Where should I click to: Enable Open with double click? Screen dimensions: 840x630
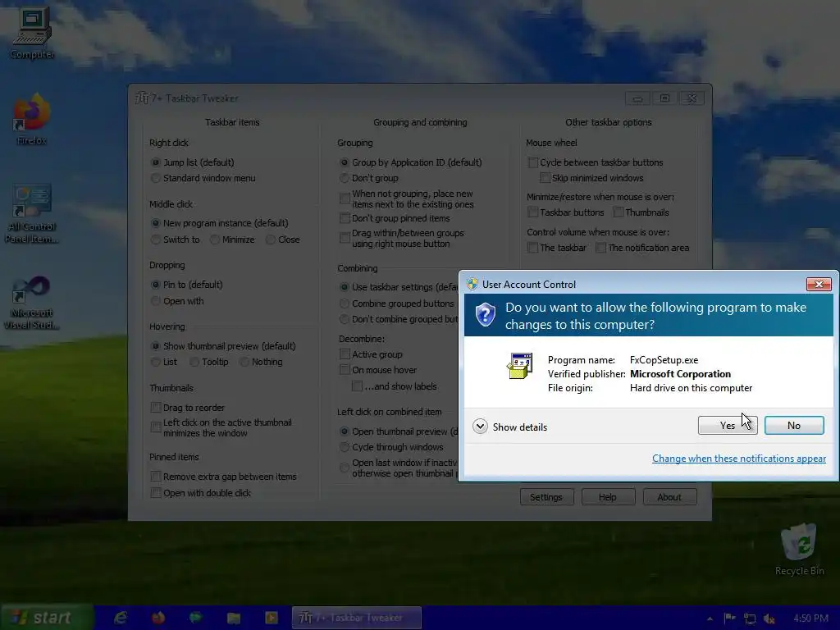156,493
